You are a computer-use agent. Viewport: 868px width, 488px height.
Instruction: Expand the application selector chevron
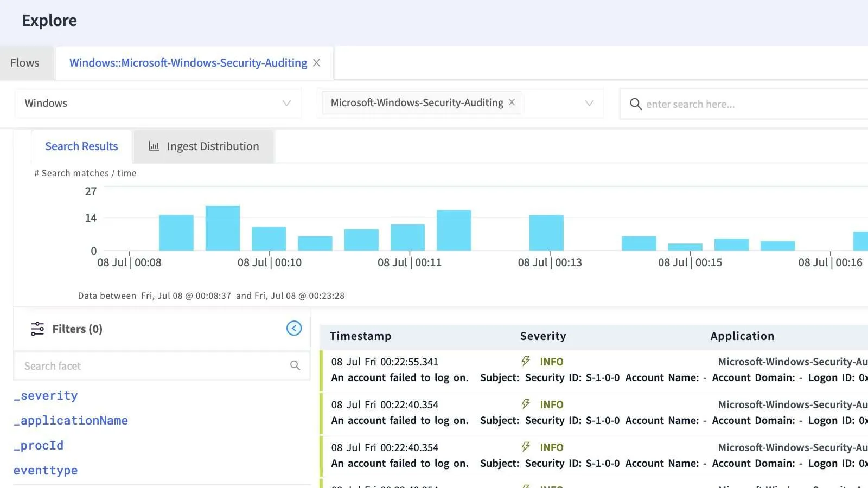point(589,103)
